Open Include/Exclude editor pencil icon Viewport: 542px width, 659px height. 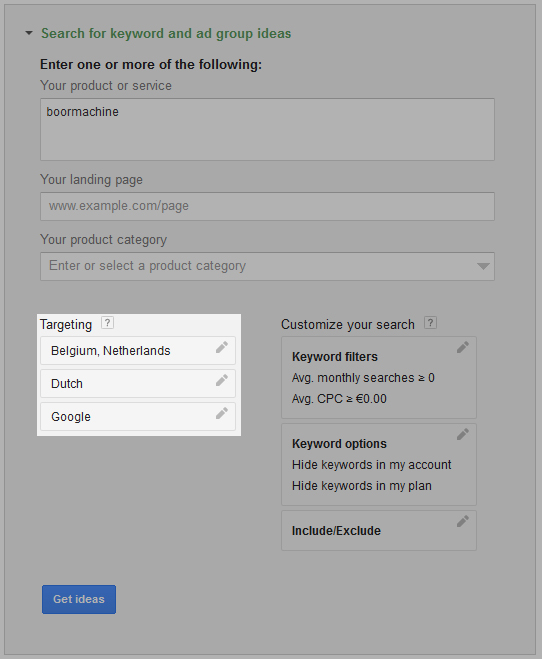coord(463,521)
